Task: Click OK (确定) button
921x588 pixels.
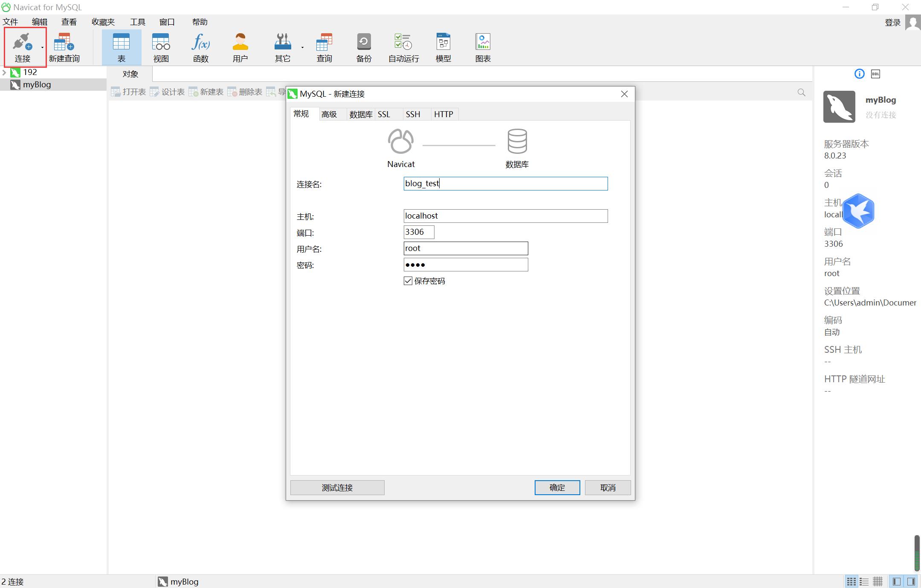Action: (557, 487)
